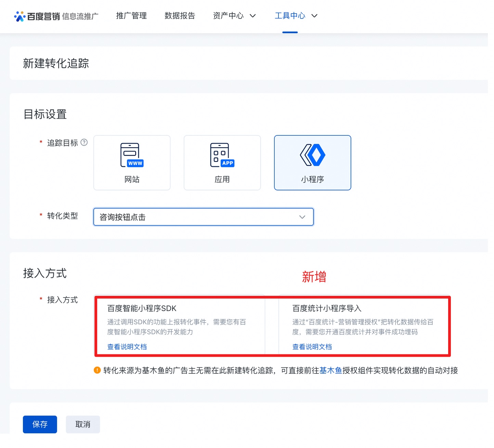Click the 接入方式 section heading
Viewport: 494px width, 448px height.
tap(45, 273)
